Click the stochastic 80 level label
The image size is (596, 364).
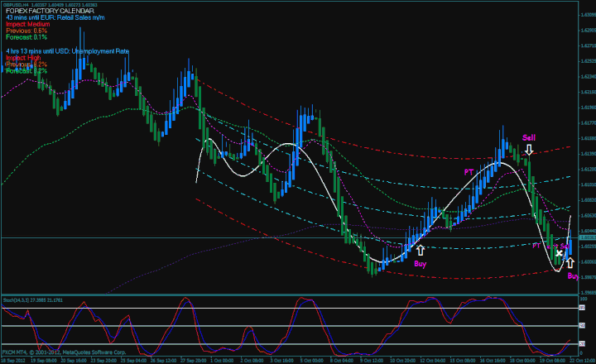point(582,308)
